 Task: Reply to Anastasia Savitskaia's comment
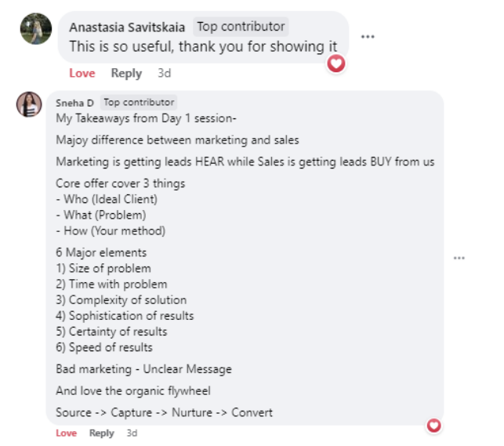(x=126, y=73)
